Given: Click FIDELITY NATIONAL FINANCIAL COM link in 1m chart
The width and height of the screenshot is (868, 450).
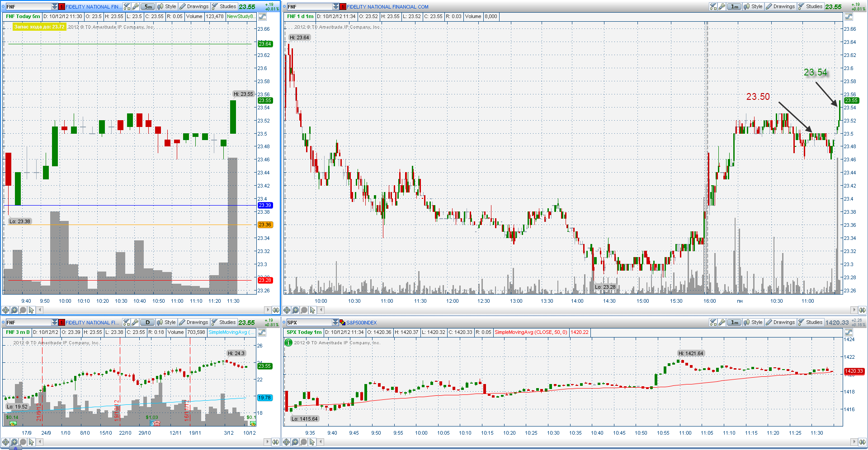Looking at the screenshot, I should tap(387, 7).
